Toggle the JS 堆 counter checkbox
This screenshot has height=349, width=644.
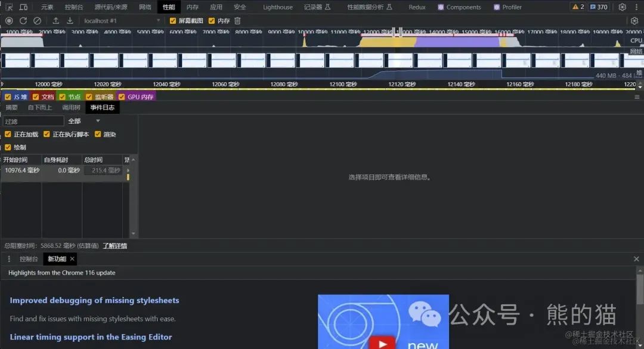[8, 97]
